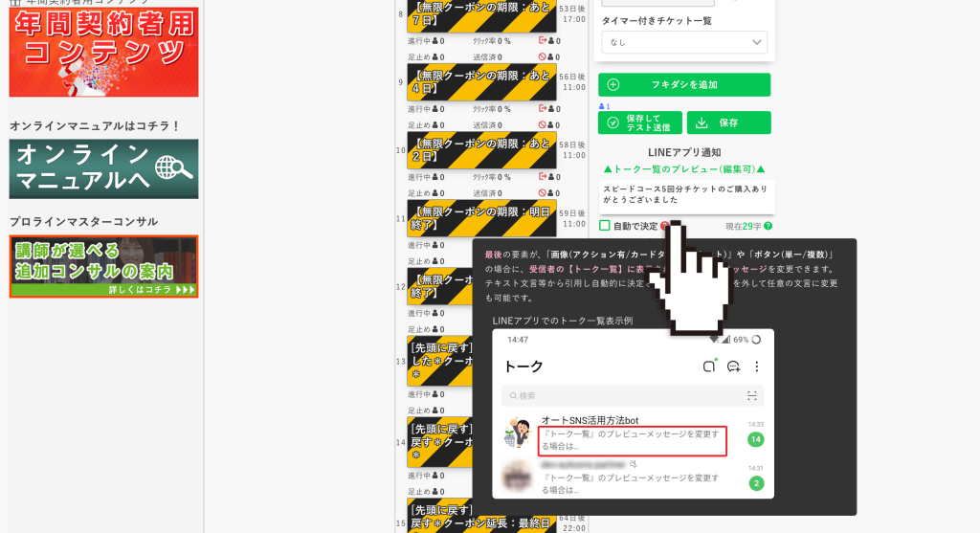Click the blue person icon above 保存してテスト送信
The image size is (980, 533).
pos(602,107)
